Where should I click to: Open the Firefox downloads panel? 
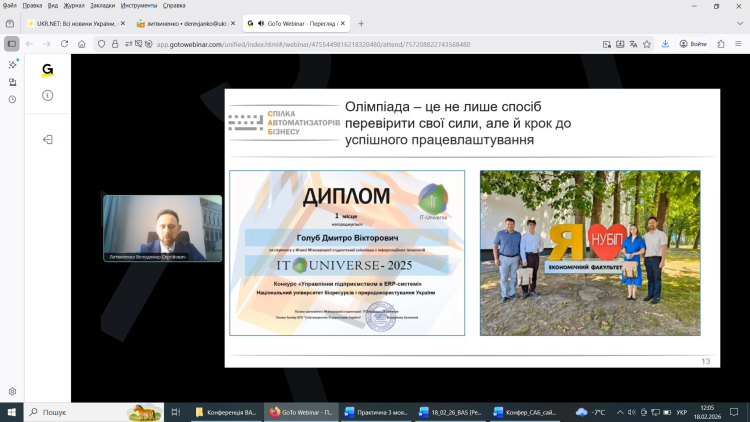click(667, 44)
